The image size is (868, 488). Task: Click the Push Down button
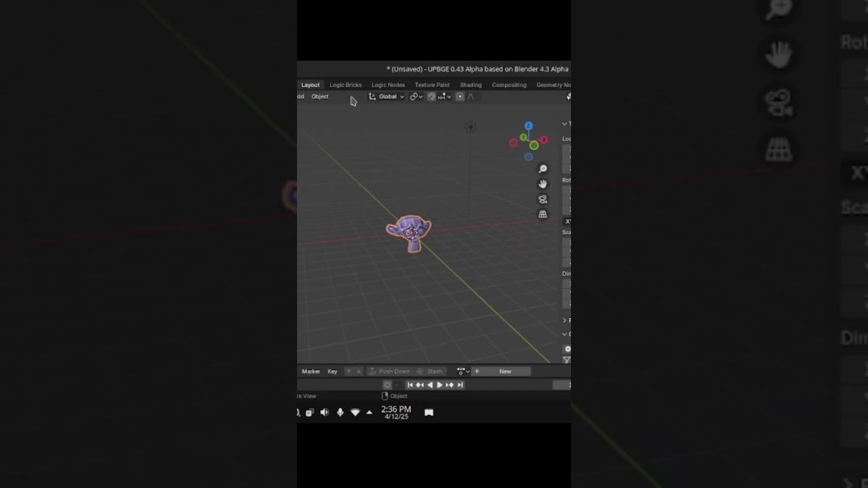coord(389,371)
